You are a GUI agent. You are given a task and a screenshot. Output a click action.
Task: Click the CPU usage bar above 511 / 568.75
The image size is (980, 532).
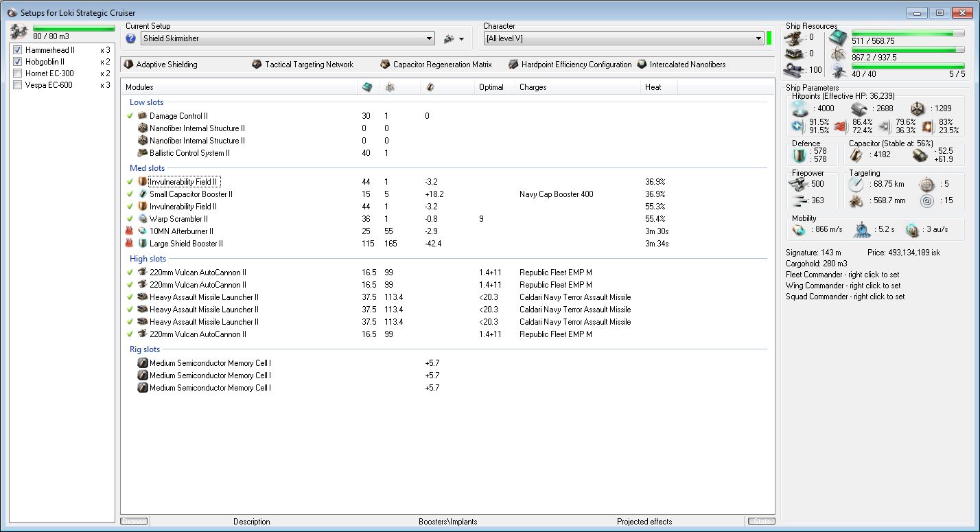coord(908,33)
